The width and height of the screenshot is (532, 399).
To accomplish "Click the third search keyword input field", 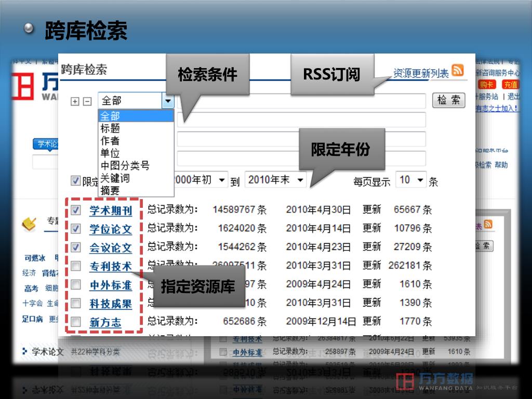I will tap(301, 139).
